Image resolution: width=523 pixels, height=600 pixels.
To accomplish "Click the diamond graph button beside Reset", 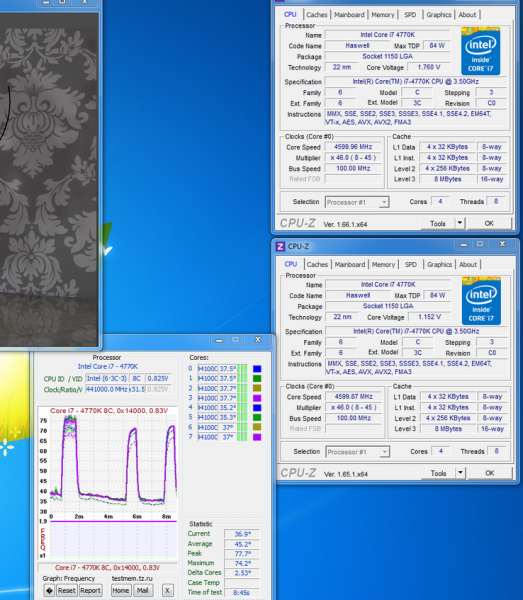I will [x=49, y=590].
